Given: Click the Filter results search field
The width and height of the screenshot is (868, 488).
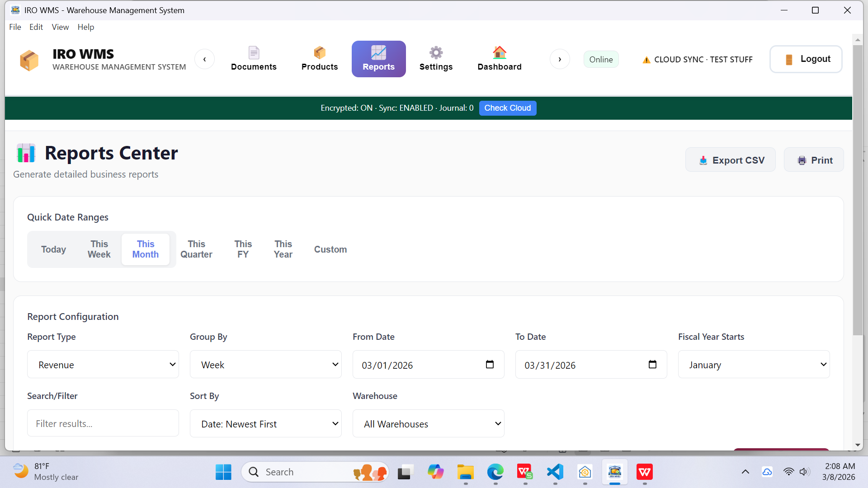Looking at the screenshot, I should (x=103, y=423).
